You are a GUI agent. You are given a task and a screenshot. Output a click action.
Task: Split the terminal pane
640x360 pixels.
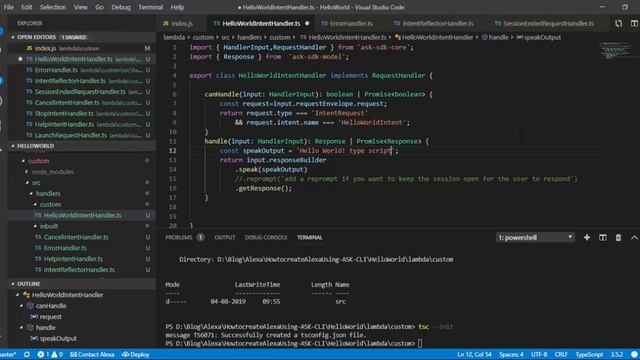pos(602,237)
